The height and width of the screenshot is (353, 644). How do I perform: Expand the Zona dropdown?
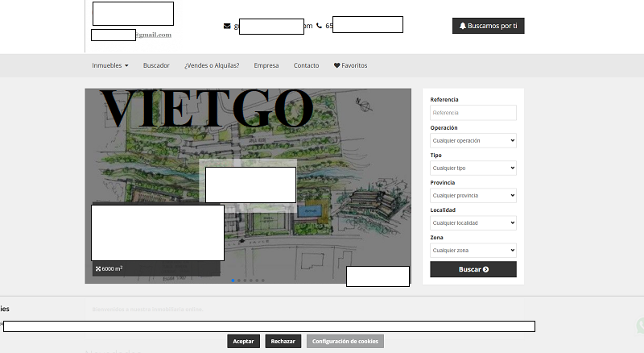tap(473, 250)
